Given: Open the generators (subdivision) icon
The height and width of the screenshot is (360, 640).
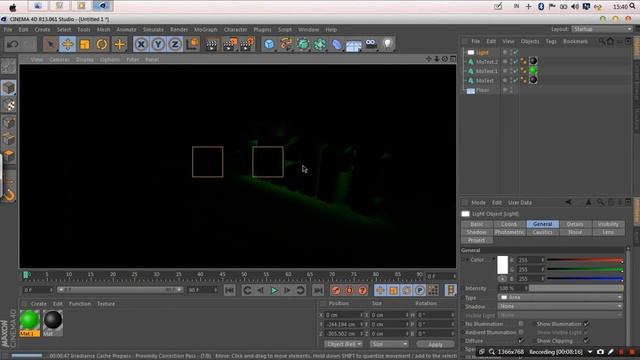Looking at the screenshot, I should (303, 44).
